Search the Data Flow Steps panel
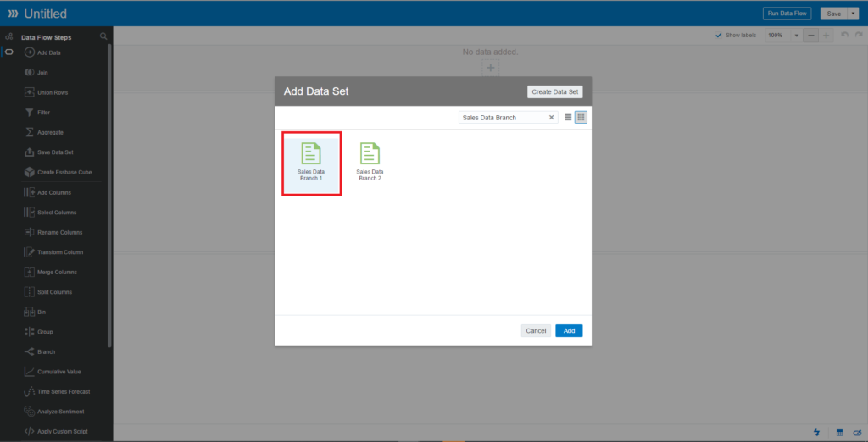868x442 pixels. pyautogui.click(x=103, y=36)
